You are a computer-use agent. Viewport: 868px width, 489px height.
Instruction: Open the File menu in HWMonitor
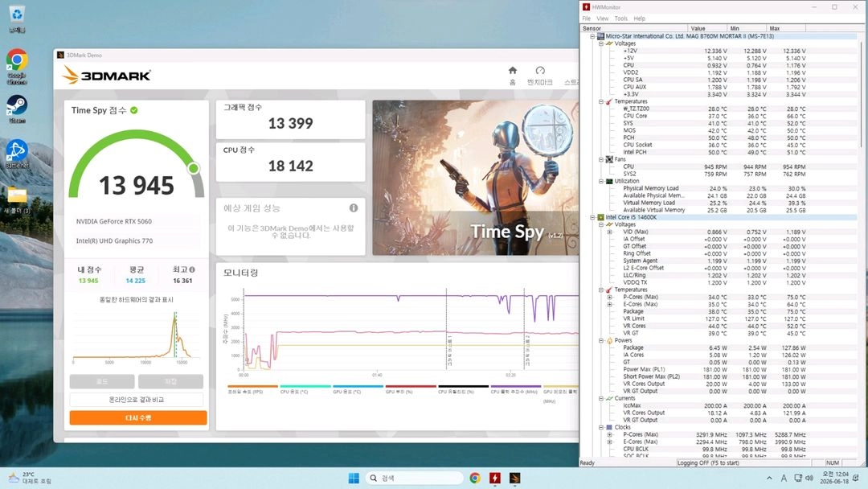coord(586,18)
